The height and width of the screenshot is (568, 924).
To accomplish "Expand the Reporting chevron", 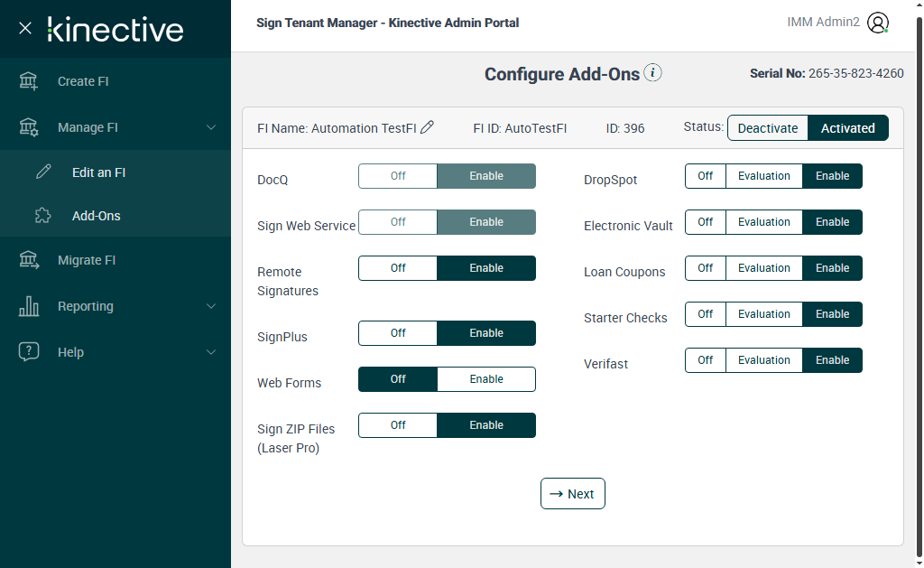I will coord(211,306).
